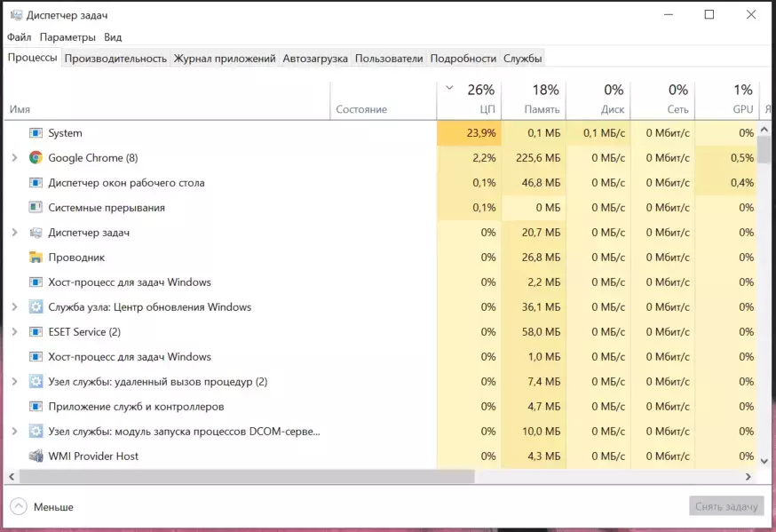Switch to the Автозагрузка tab

point(315,59)
